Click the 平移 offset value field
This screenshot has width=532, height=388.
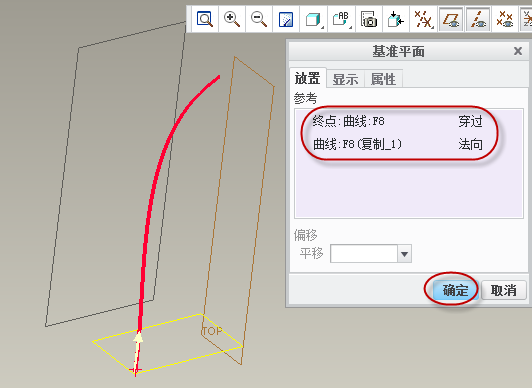(364, 254)
